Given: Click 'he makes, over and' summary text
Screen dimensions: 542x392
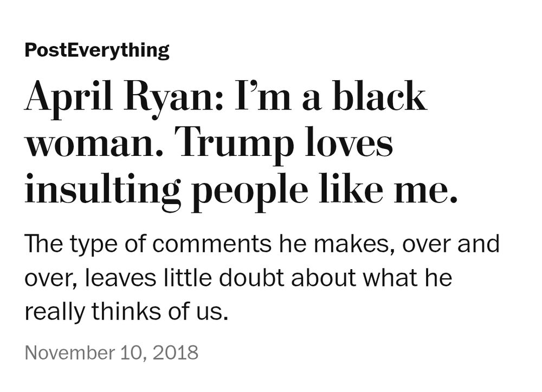Looking at the screenshot, I should tap(390, 244).
